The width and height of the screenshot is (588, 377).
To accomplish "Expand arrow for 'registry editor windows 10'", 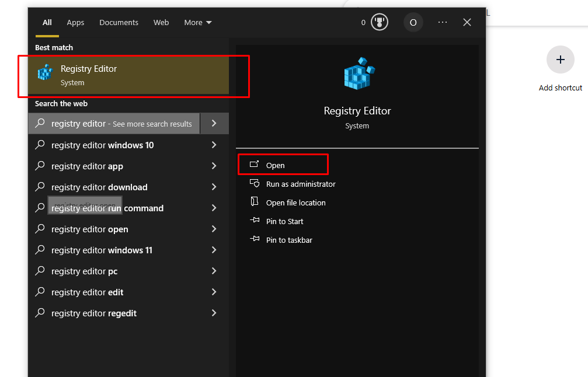I will pyautogui.click(x=214, y=145).
